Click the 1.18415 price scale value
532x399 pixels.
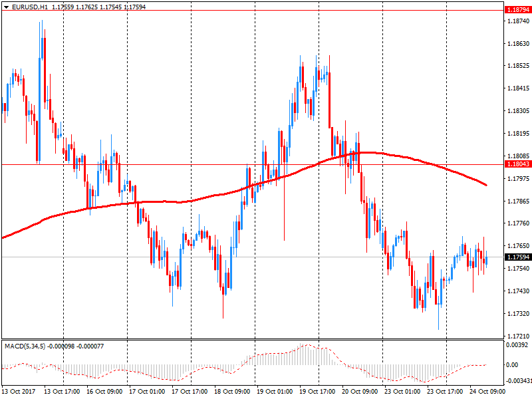pos(519,88)
